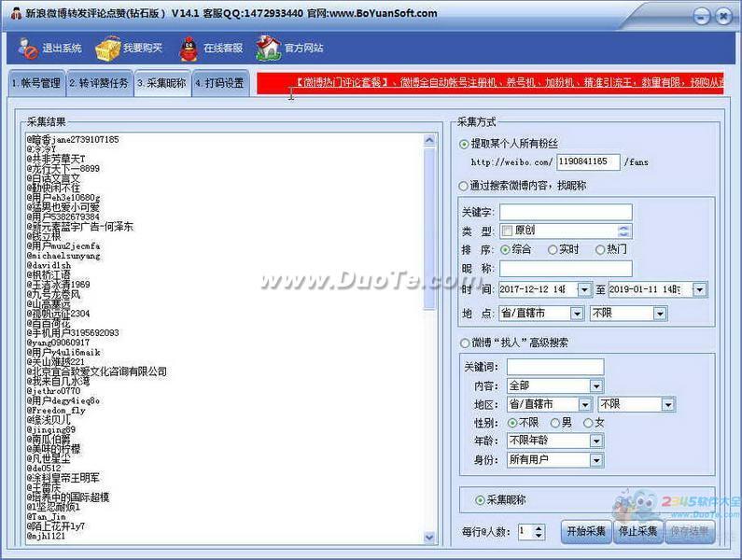Choose the 综合 sort radio button
Image resolution: width=742 pixels, height=560 pixels.
pyautogui.click(x=505, y=249)
